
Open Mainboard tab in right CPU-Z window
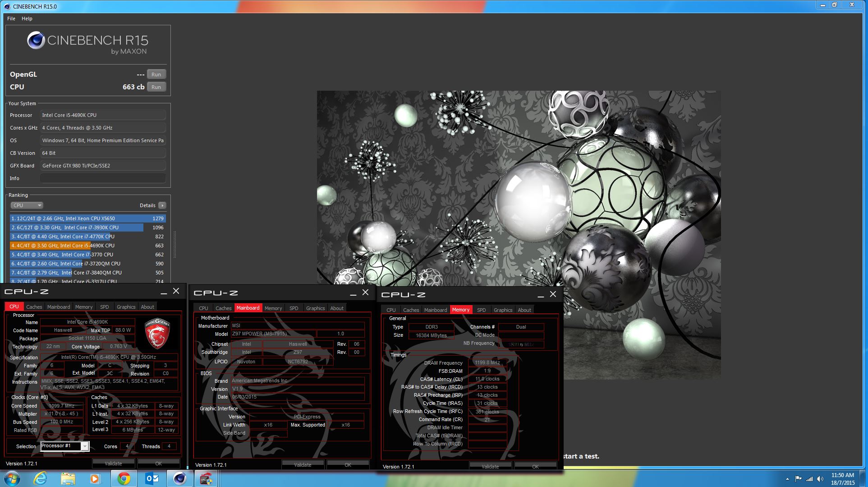[x=436, y=310]
